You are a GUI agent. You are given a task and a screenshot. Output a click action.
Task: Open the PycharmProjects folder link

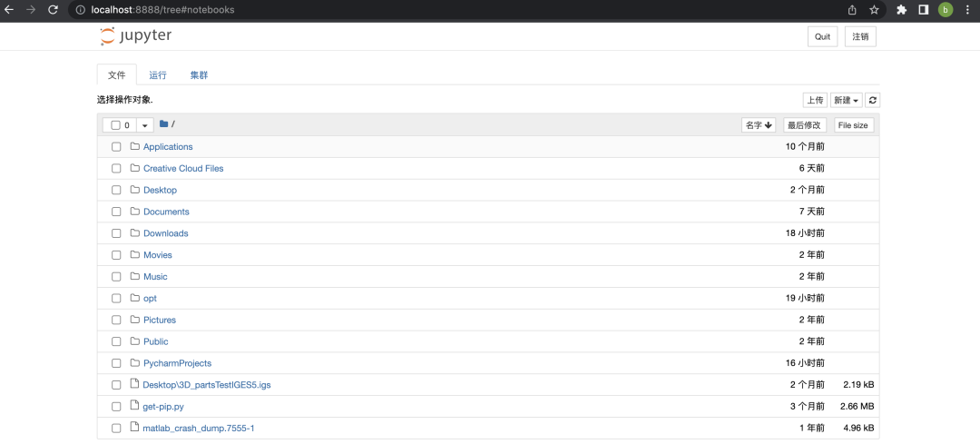pyautogui.click(x=178, y=362)
